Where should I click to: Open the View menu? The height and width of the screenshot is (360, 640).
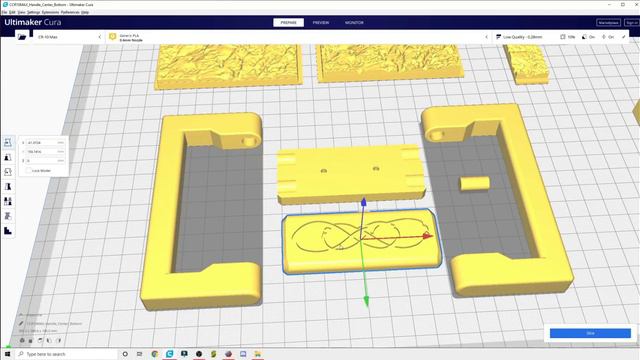click(x=21, y=12)
